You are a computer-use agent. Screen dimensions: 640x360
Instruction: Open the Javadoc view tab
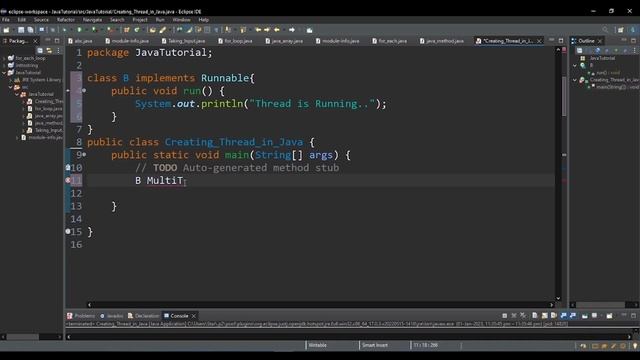pos(111,316)
